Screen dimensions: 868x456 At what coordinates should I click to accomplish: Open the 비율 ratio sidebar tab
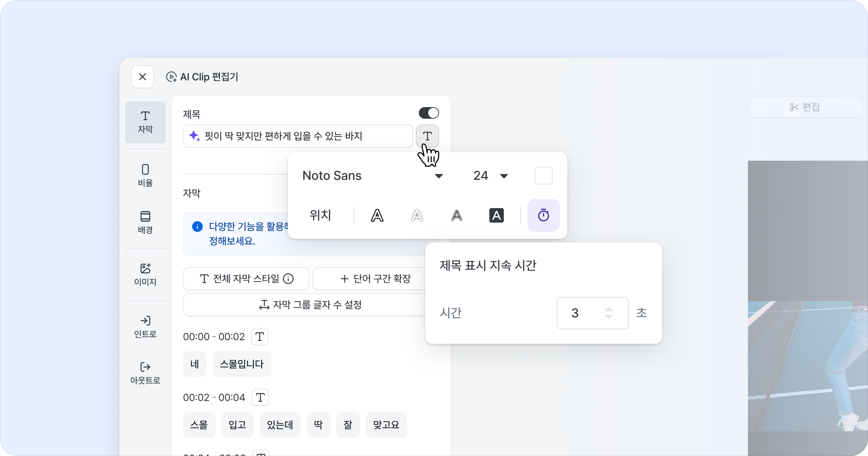[x=145, y=176]
